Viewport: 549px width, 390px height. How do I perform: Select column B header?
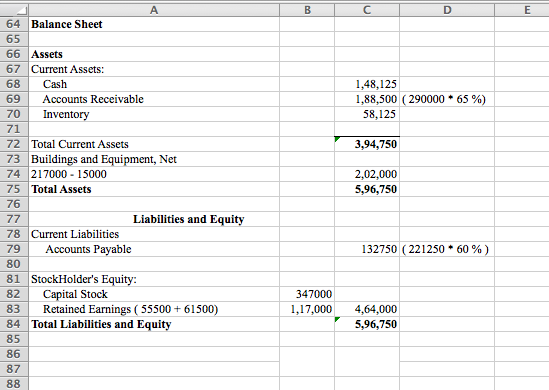(307, 10)
